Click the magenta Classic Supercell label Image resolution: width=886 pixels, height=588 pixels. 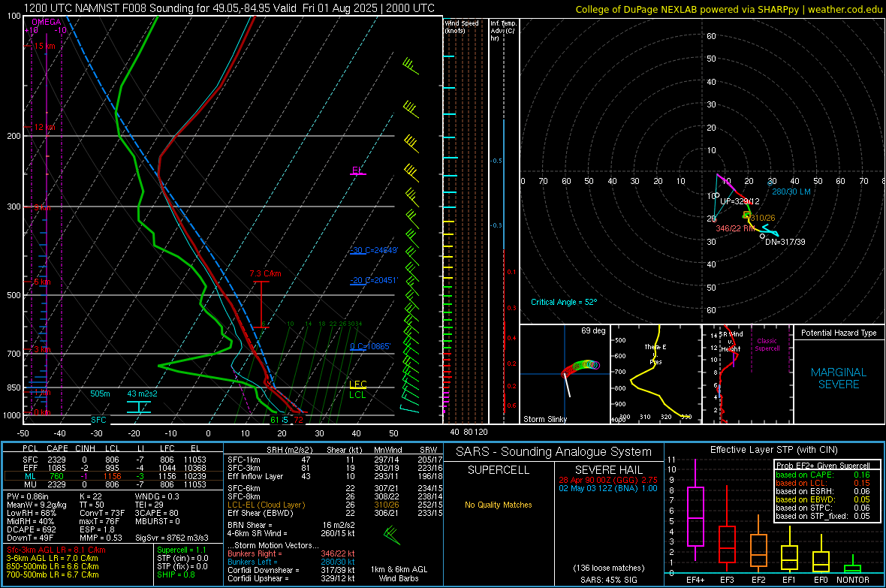click(x=767, y=345)
